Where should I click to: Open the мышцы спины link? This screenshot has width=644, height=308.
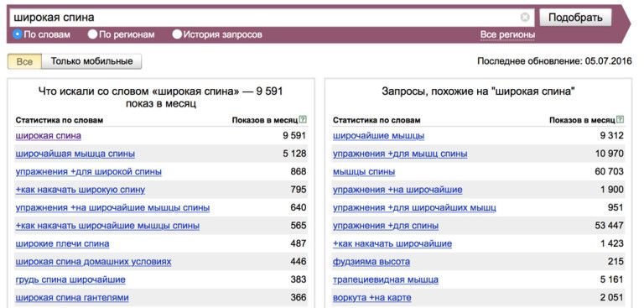[x=364, y=172]
